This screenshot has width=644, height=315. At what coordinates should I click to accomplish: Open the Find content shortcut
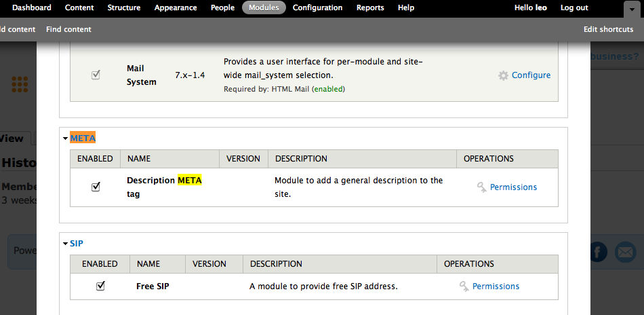coord(68,29)
